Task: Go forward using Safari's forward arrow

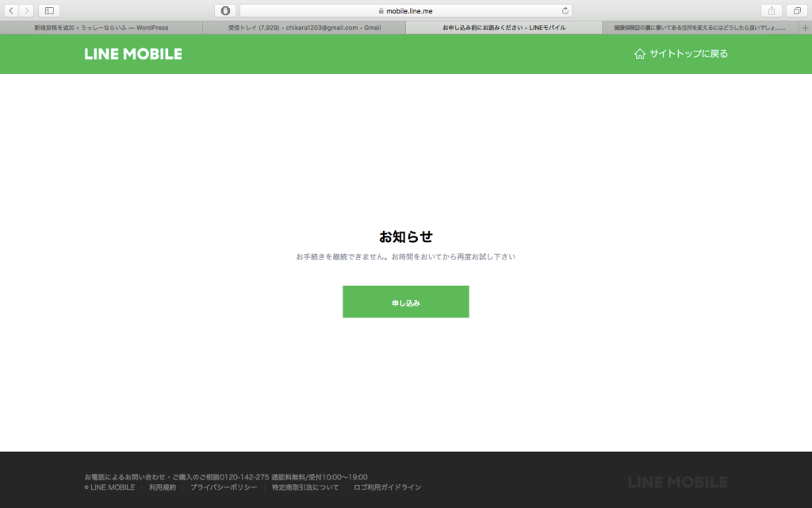Action: (26, 10)
